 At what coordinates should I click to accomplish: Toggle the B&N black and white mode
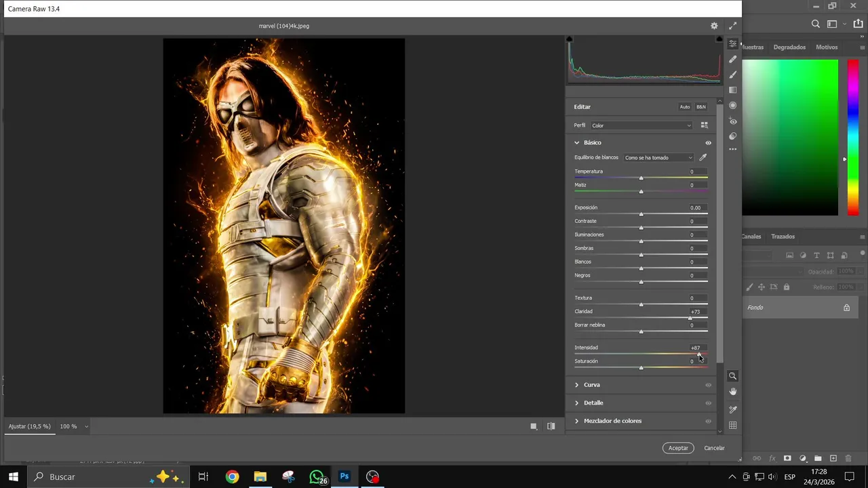click(x=701, y=107)
